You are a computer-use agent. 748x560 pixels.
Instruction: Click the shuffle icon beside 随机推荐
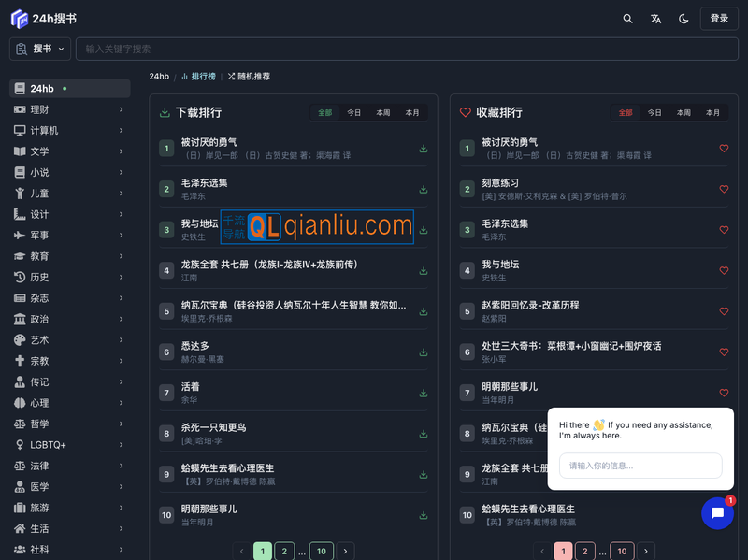click(230, 77)
